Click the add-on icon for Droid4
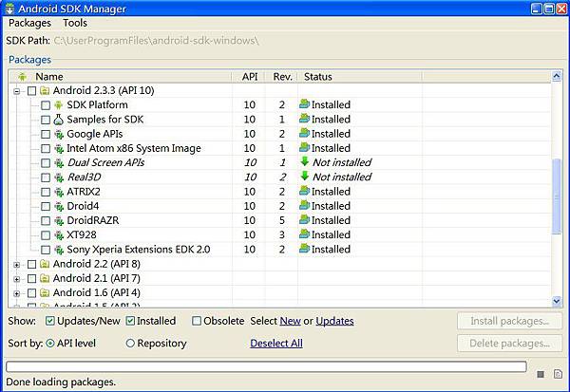The height and width of the screenshot is (392, 570). pos(59,206)
